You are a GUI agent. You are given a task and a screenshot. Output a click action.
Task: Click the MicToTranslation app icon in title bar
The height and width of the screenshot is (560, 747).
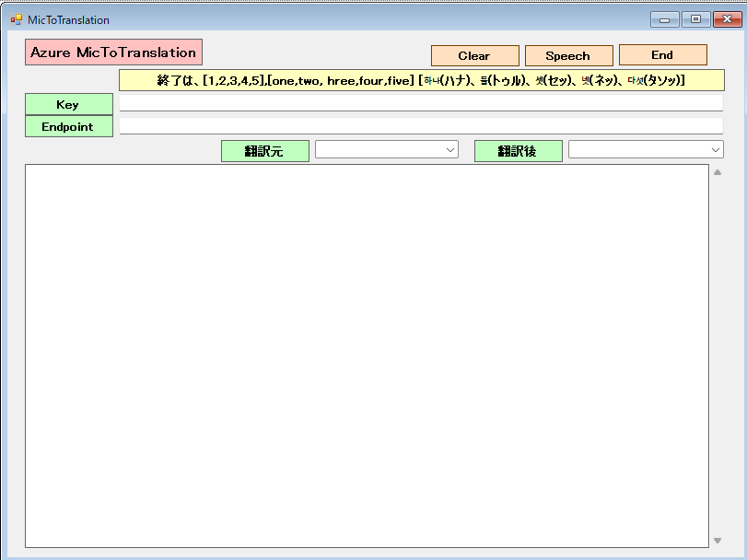16,19
